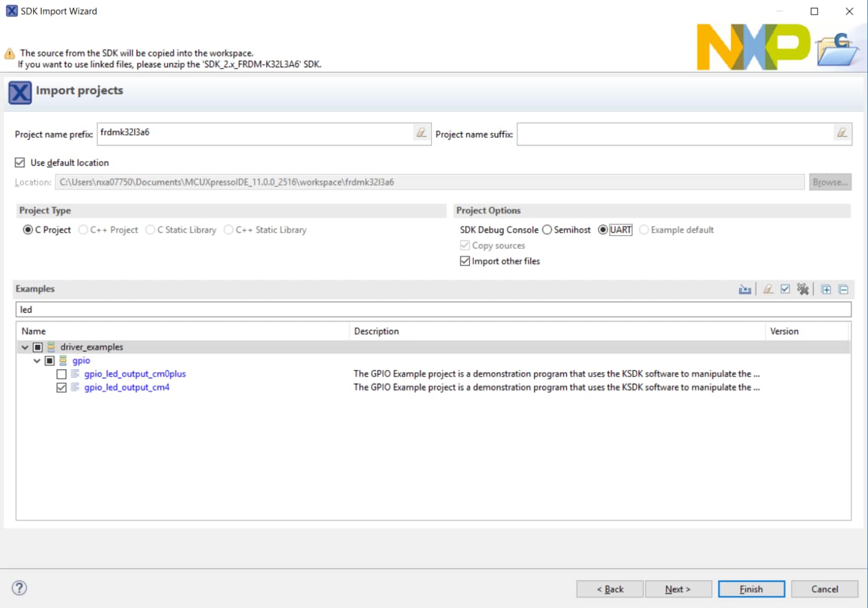Clear the project name prefix with eraser icon
Image resolution: width=868 pixels, height=608 pixels.
421,133
